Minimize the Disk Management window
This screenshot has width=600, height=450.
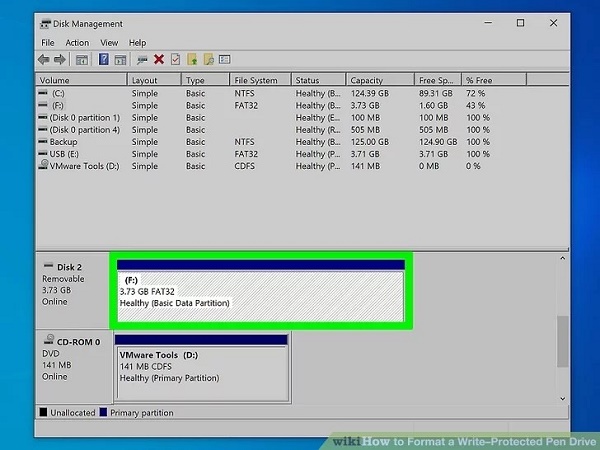point(488,23)
